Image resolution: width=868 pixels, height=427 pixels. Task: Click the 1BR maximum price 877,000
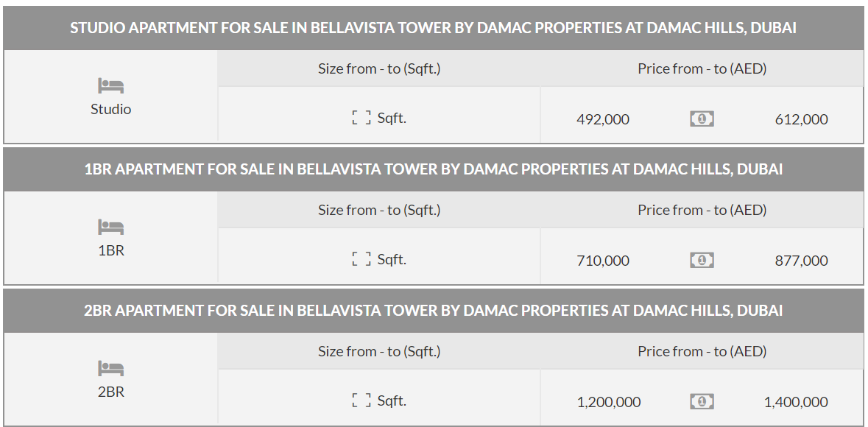[801, 261]
